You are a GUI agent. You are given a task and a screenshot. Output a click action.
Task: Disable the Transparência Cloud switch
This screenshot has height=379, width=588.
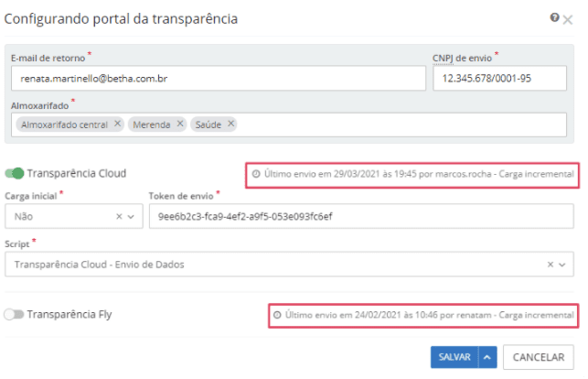click(x=15, y=173)
